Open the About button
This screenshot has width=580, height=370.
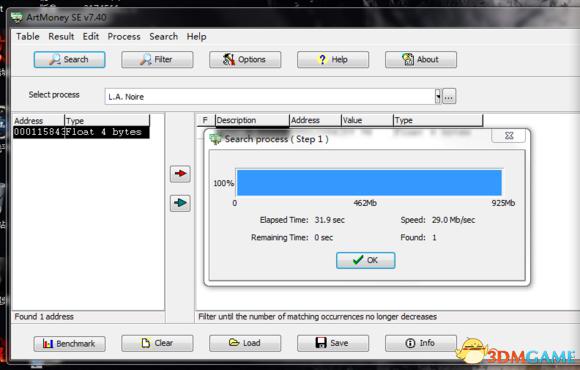click(421, 60)
